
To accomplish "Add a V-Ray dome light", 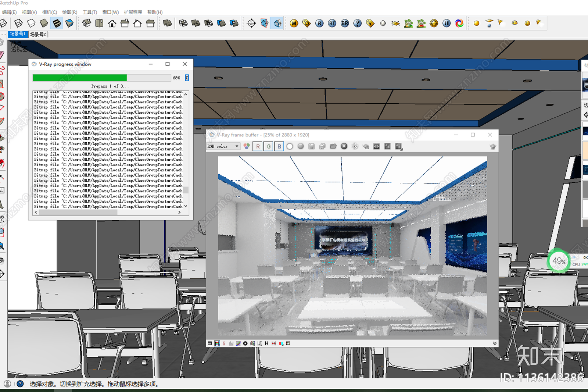I will pos(514,23).
